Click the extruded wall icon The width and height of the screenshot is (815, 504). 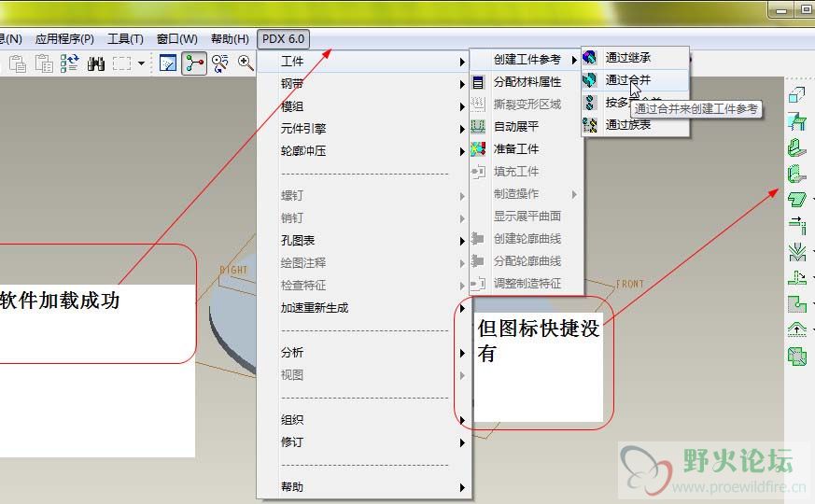tap(797, 147)
